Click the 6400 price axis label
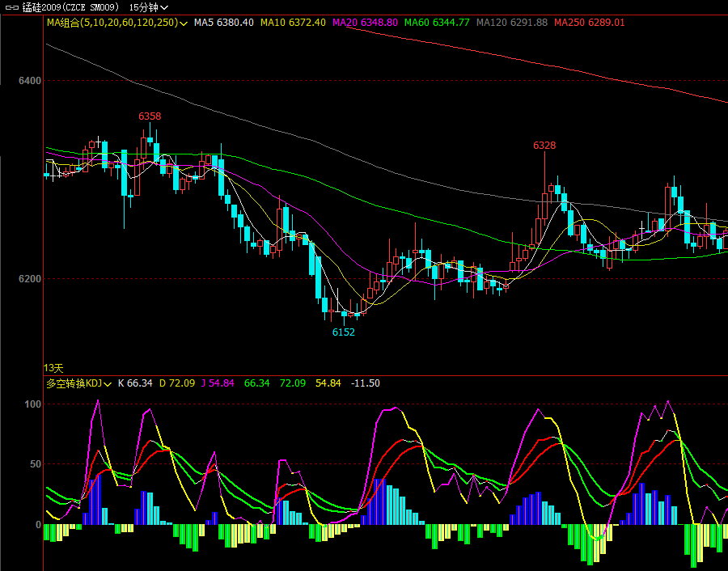 point(30,81)
